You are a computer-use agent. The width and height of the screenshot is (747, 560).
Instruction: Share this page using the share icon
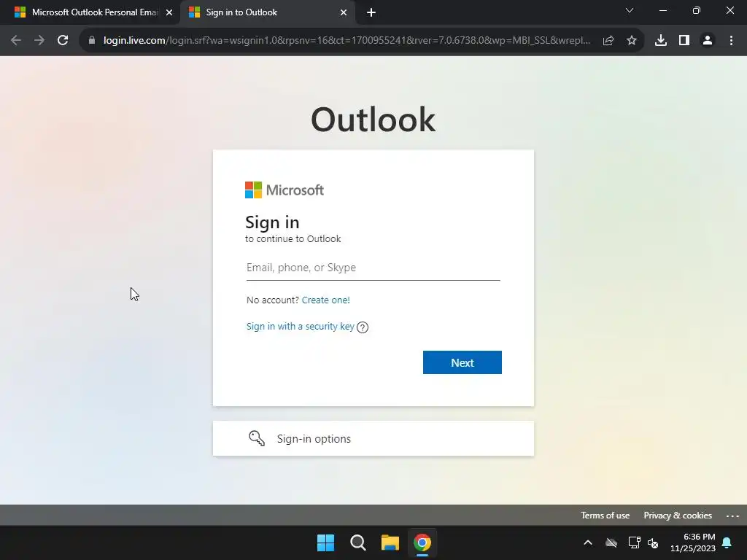coord(608,41)
